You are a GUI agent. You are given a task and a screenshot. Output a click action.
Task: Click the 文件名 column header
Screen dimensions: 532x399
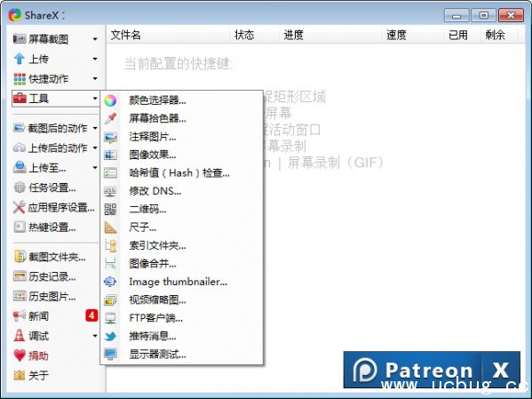point(168,35)
